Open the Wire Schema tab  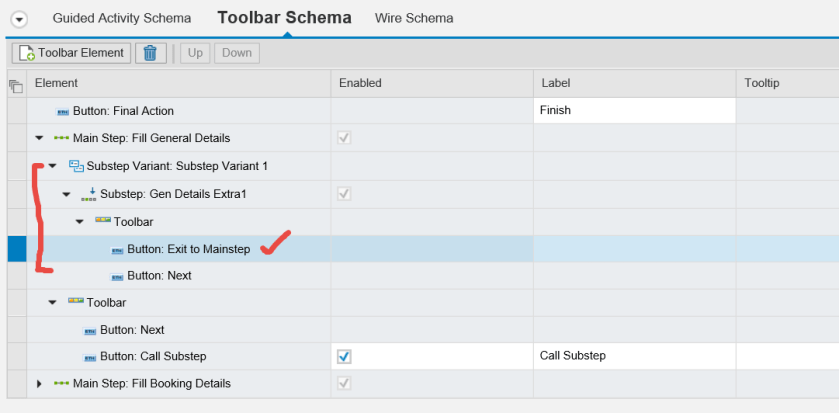pos(414,18)
